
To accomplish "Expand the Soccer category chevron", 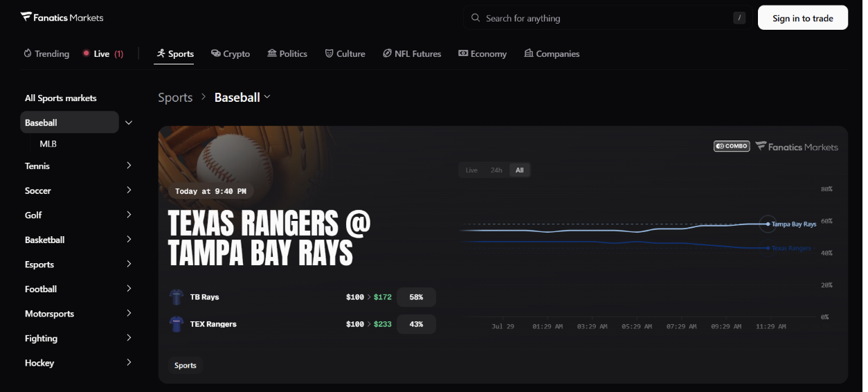I will [x=129, y=190].
